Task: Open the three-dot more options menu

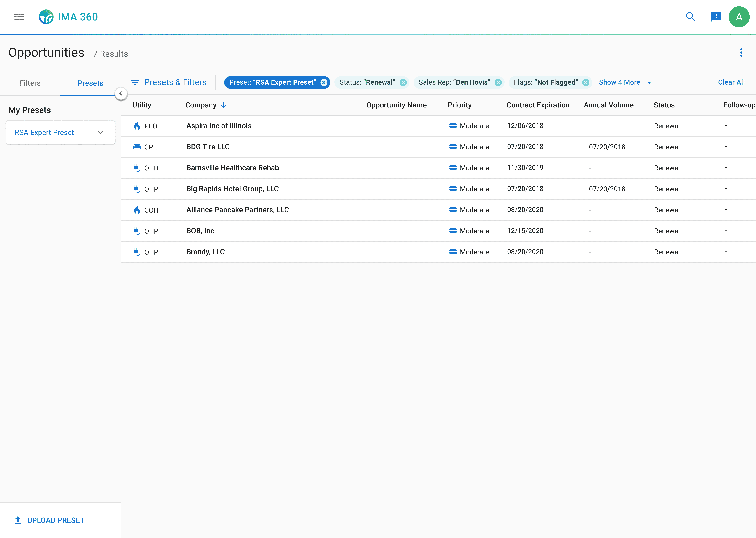Action: coord(741,53)
